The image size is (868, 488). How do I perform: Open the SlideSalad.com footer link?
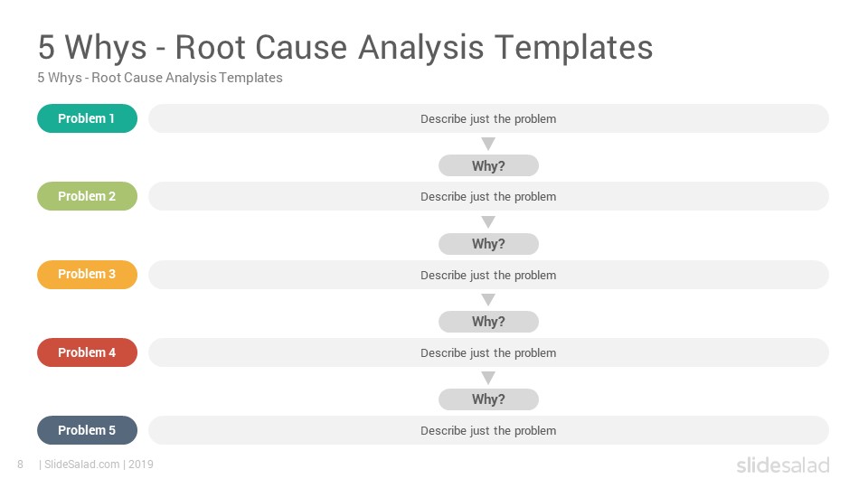click(82, 465)
